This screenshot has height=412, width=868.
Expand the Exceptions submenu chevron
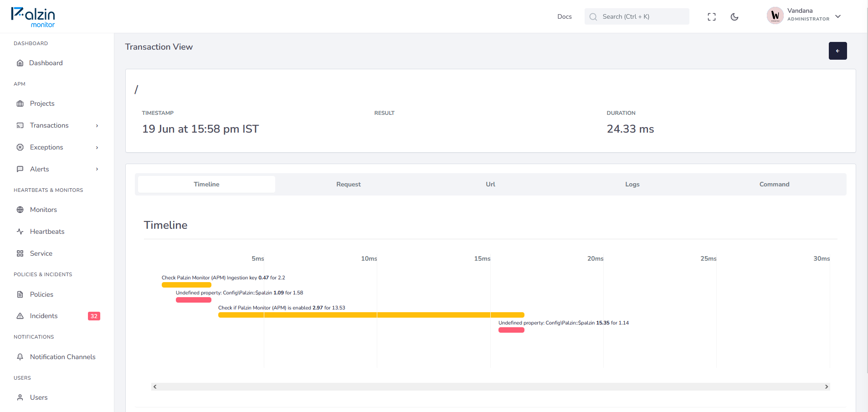point(97,147)
